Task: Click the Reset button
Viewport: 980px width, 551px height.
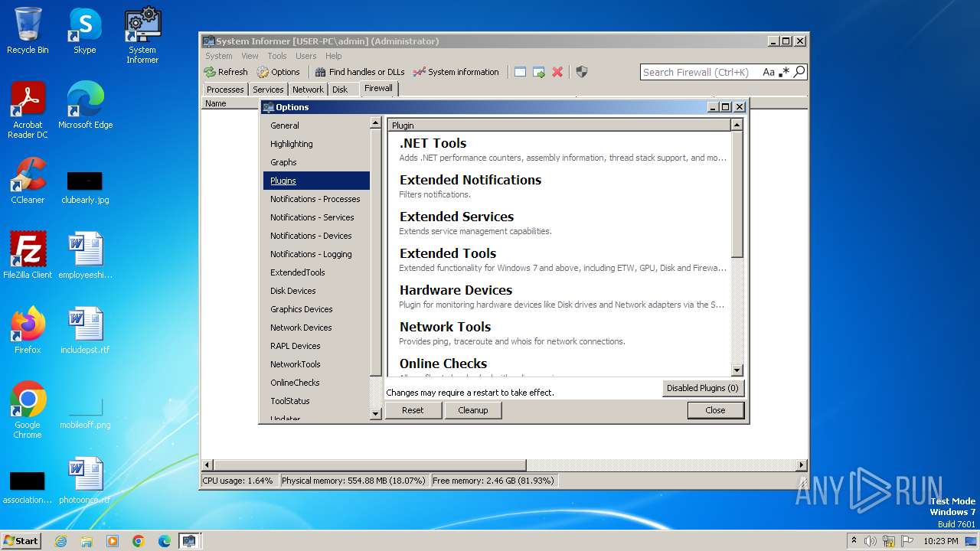Action: (413, 410)
